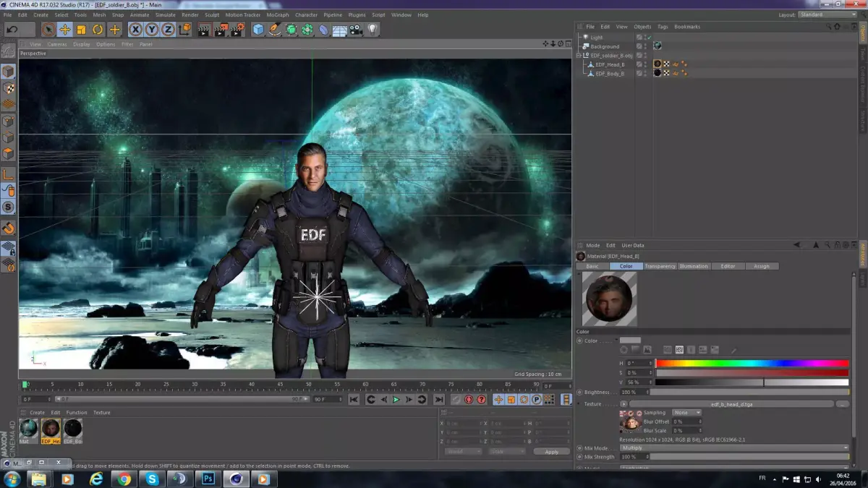This screenshot has height=488, width=868.
Task: Click Render to Picture Viewer icon
Action: click(x=221, y=30)
